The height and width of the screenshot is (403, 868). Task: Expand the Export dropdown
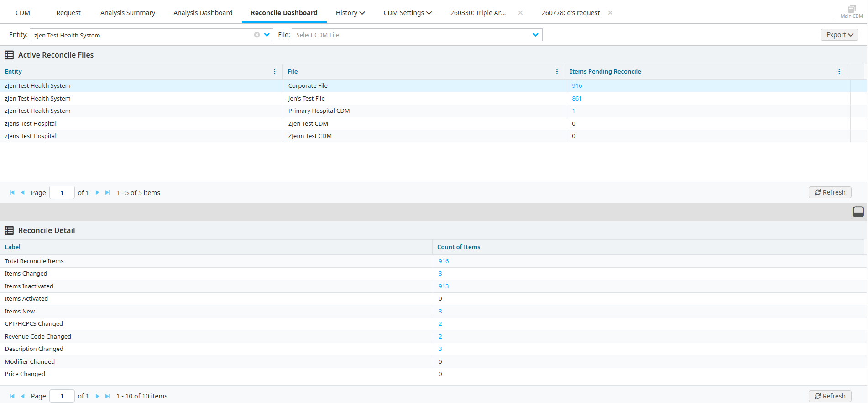point(839,35)
